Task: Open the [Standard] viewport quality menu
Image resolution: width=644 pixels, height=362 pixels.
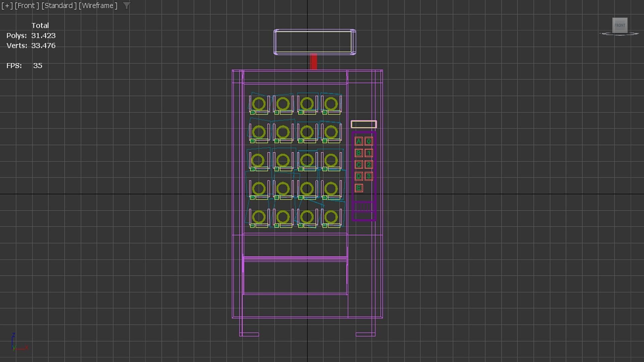Action: tap(59, 6)
